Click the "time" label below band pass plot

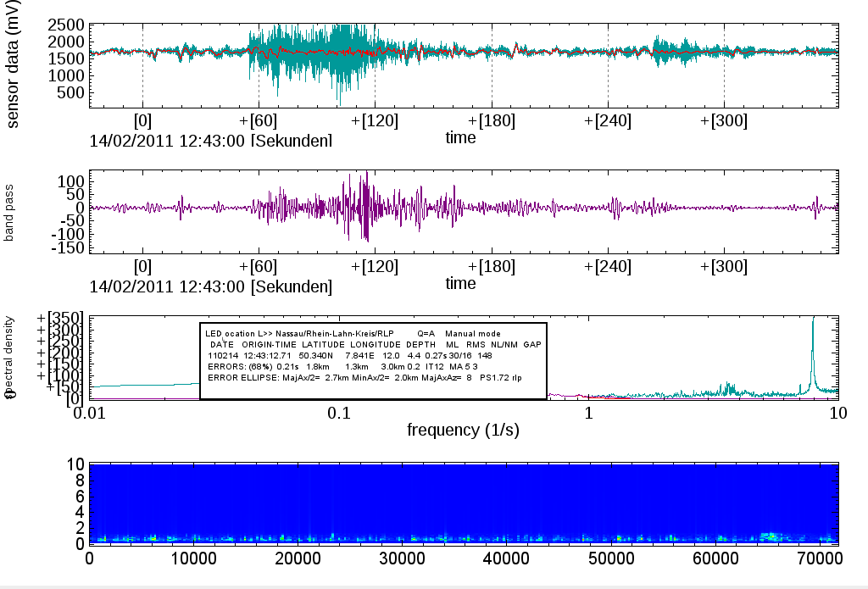pyautogui.click(x=461, y=283)
